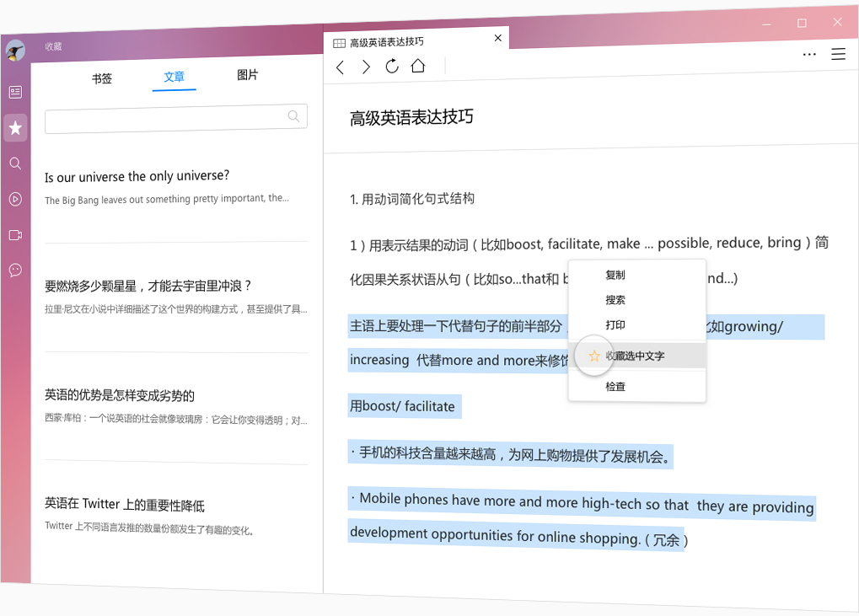This screenshot has width=859, height=616.
Task: Go forward with the forward arrow
Action: click(366, 67)
